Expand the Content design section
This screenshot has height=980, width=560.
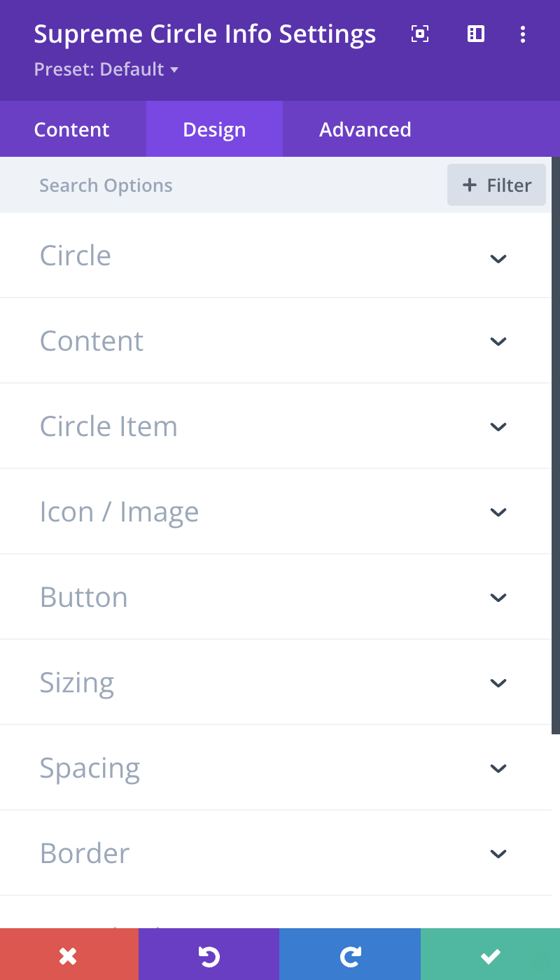276,341
